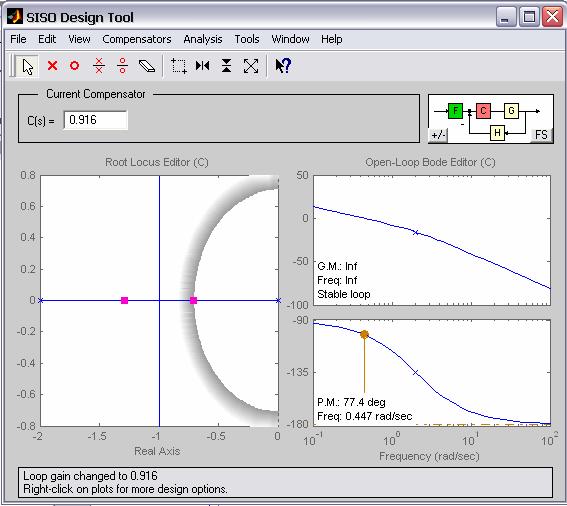
Task: Click the MATLAB logo in title bar
Action: [15, 17]
